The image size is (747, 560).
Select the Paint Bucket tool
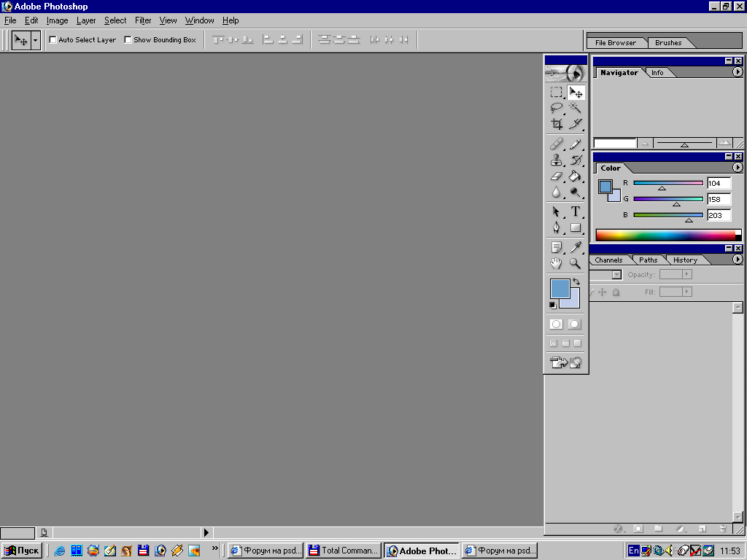[576, 176]
